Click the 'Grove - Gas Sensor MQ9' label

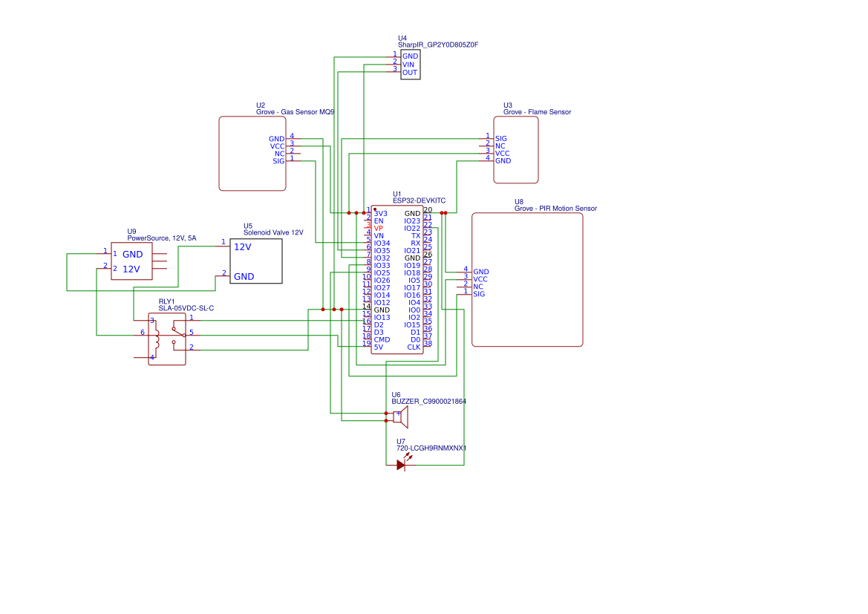(x=295, y=112)
